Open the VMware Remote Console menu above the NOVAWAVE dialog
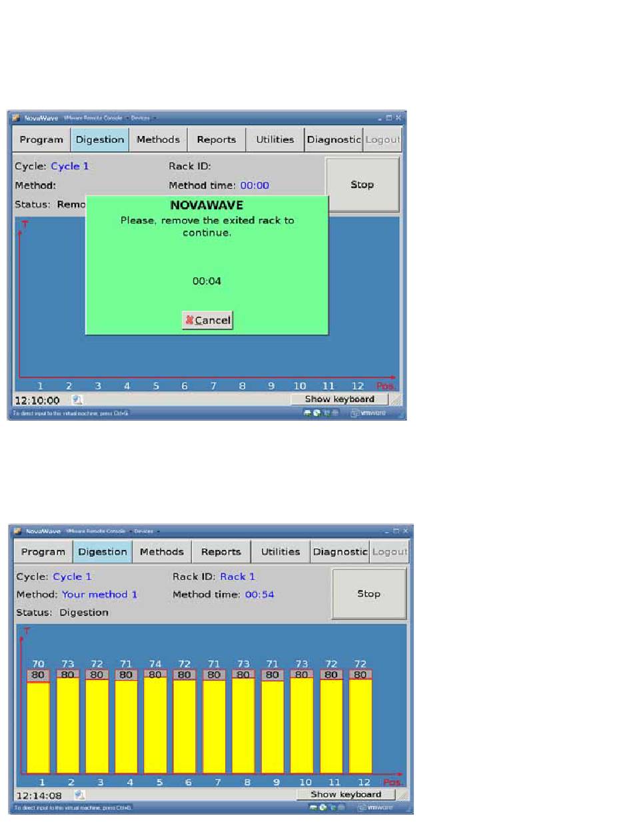This screenshot has height=840, width=633. [x=93, y=118]
